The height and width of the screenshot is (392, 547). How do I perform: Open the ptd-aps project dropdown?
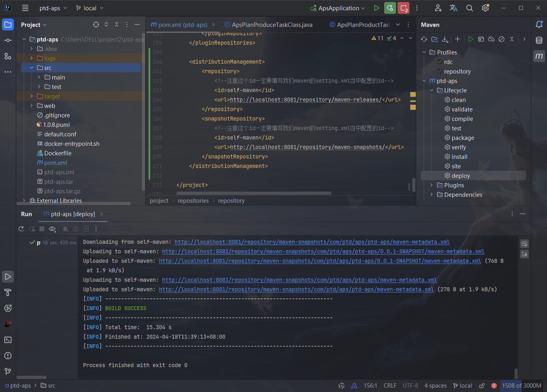pos(53,8)
